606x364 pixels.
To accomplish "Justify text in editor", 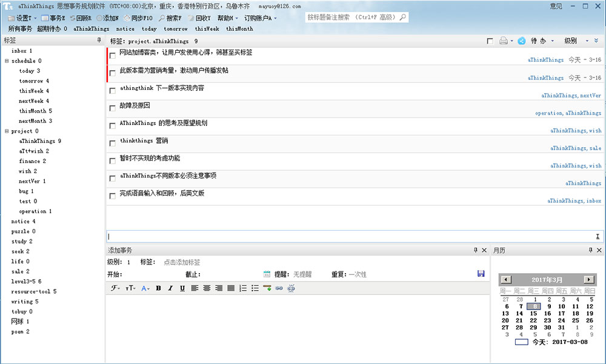I will pos(231,288).
